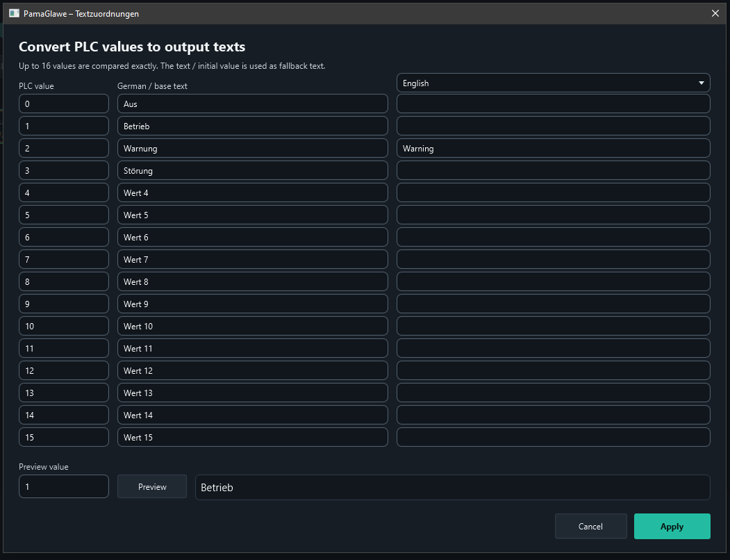Click the PLC value field containing 2
The image size is (730, 560).
pos(64,148)
